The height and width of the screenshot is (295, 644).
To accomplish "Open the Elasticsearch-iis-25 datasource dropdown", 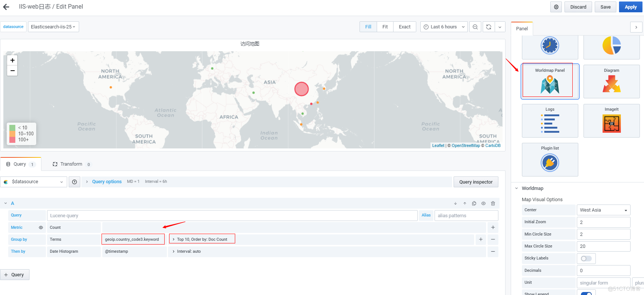I will point(53,27).
